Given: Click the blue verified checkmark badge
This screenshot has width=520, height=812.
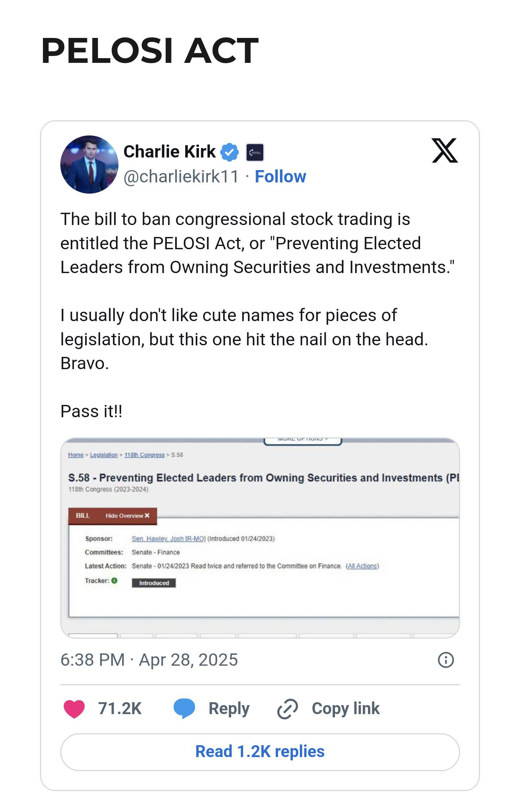Looking at the screenshot, I should (x=230, y=152).
